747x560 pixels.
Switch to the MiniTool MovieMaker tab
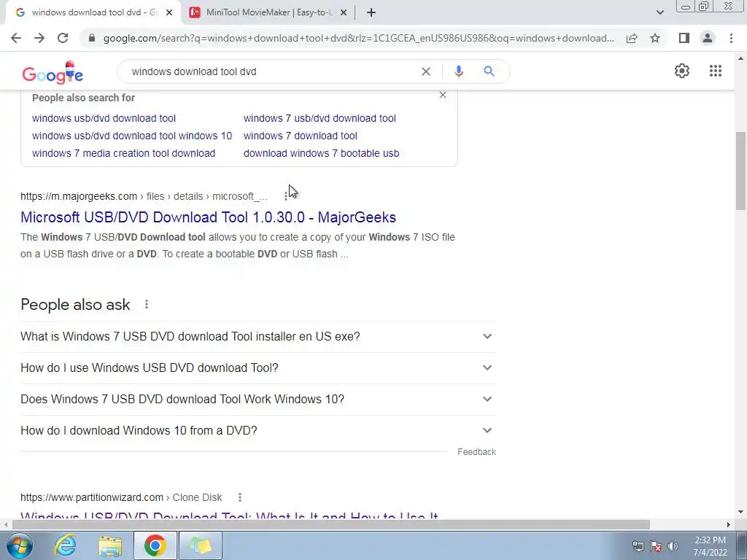[267, 13]
